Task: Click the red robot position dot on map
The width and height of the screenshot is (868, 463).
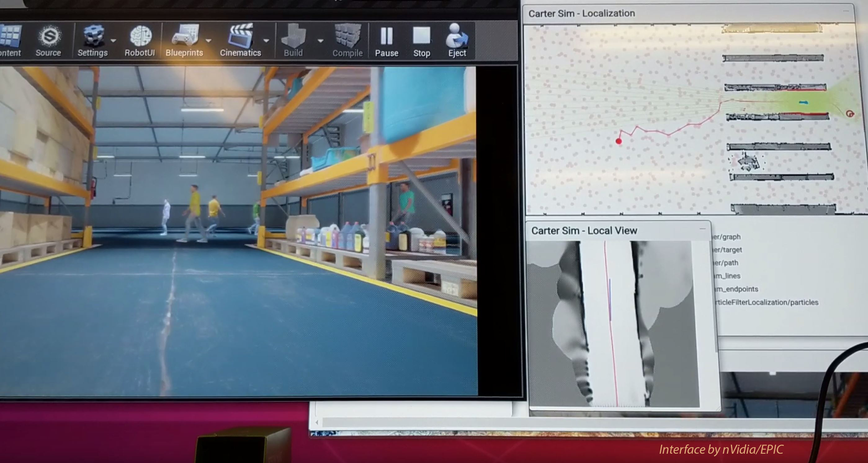Action: pos(619,141)
